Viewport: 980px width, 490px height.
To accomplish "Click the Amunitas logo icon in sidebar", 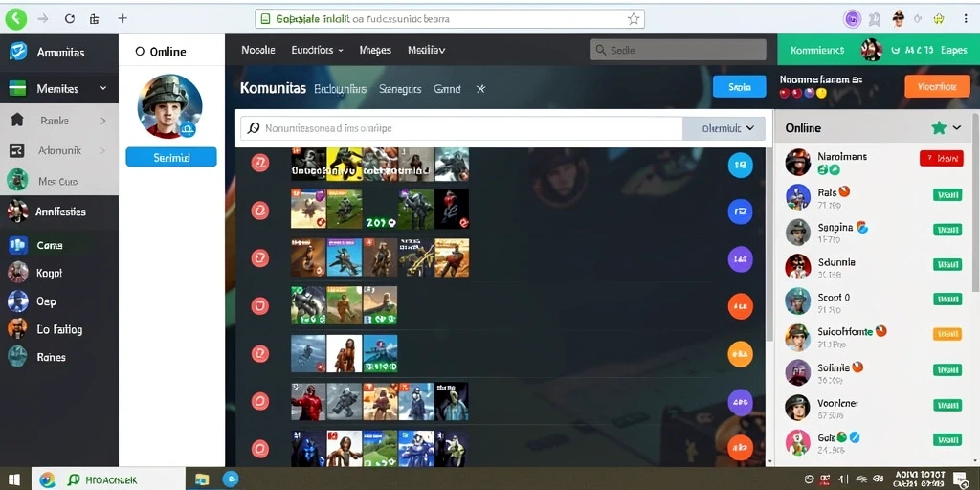I will click(x=18, y=52).
